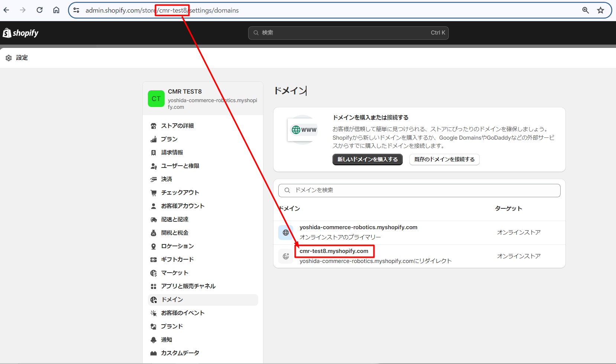Click オンラインストア target in yoshida row
The height and width of the screenshot is (364, 616).
[x=519, y=232]
